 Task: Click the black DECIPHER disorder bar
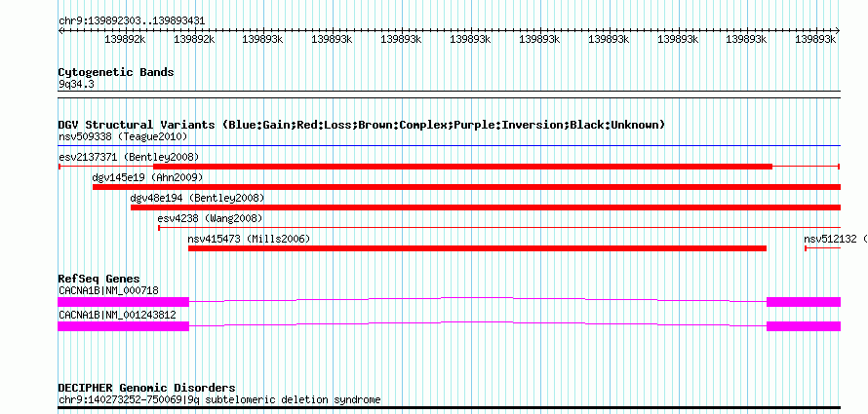click(450, 408)
